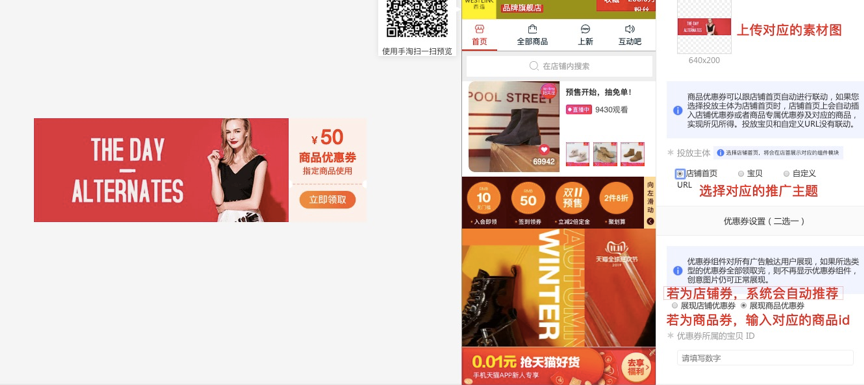Viewport: 864px width, 385px height.
Task: Open the 全部商品 shopping bag icon
Action: [532, 29]
